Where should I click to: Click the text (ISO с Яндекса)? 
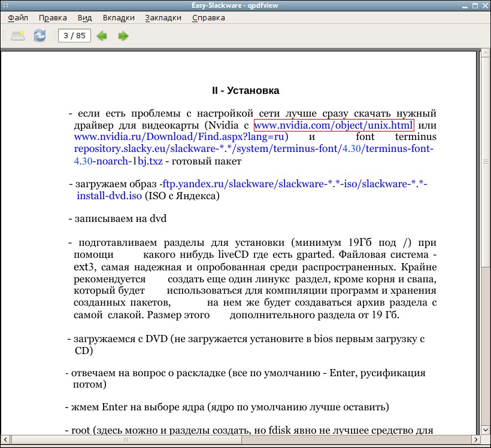pos(182,196)
